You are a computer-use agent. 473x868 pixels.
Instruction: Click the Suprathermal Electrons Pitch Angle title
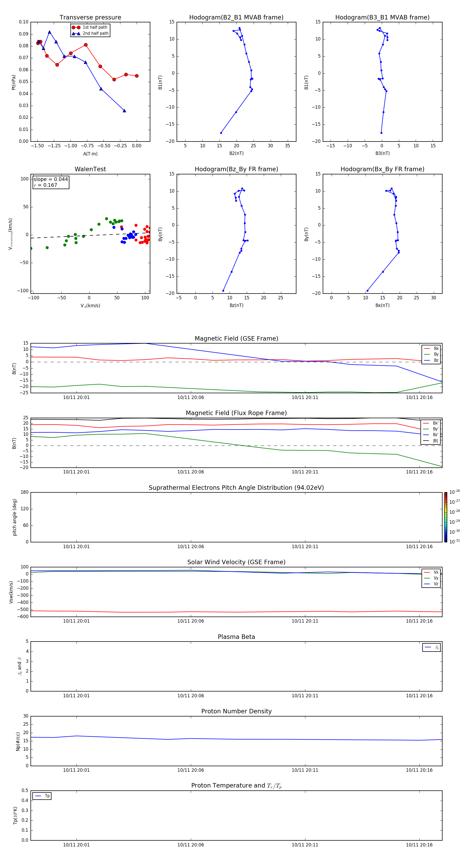[236, 488]
